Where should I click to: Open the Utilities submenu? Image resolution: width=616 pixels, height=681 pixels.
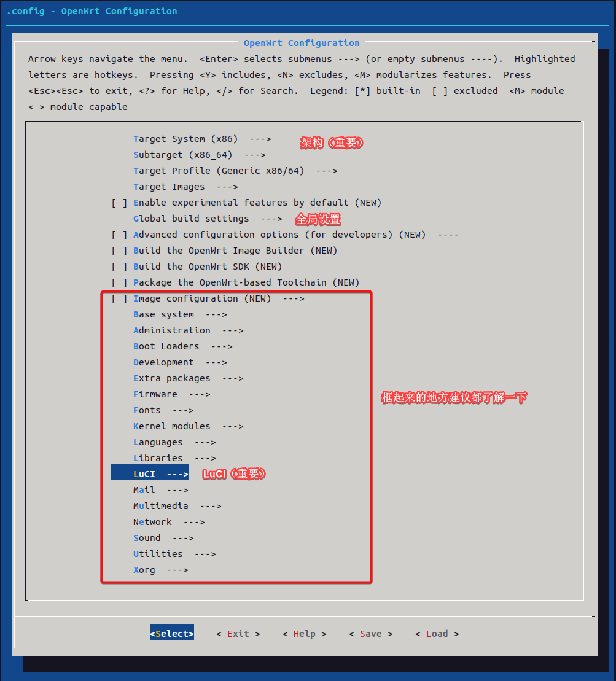pos(174,554)
